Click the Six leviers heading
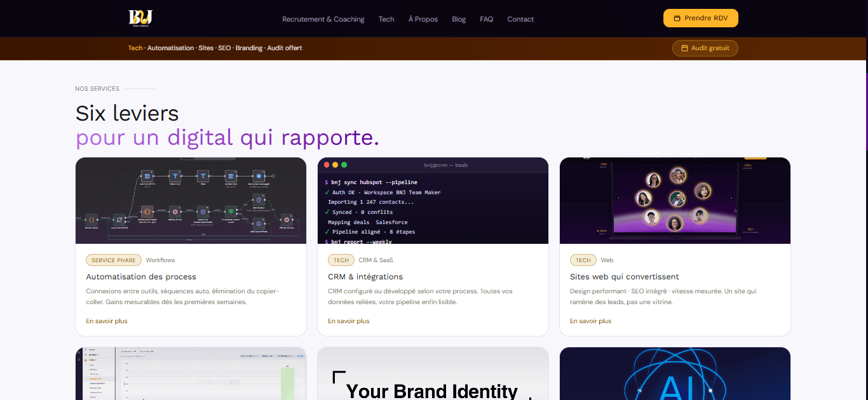The image size is (868, 400). pos(127,113)
